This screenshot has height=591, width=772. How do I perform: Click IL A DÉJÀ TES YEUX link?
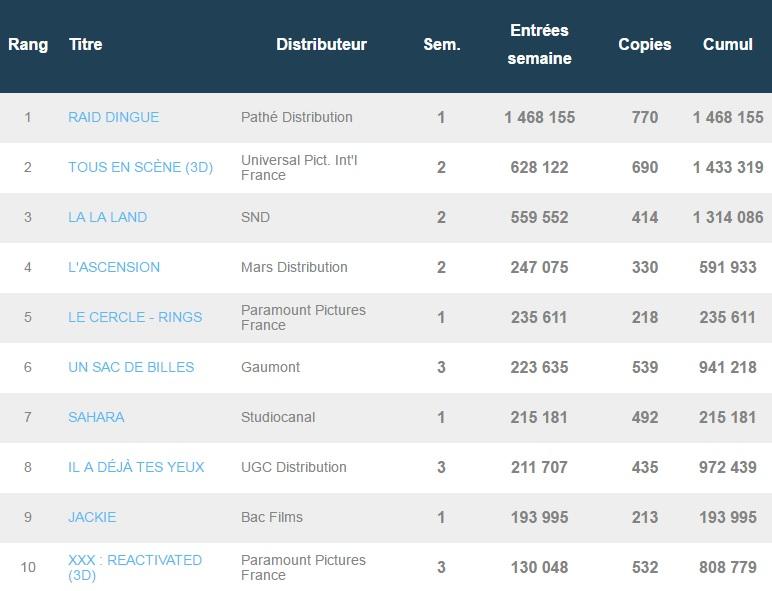tap(136, 467)
